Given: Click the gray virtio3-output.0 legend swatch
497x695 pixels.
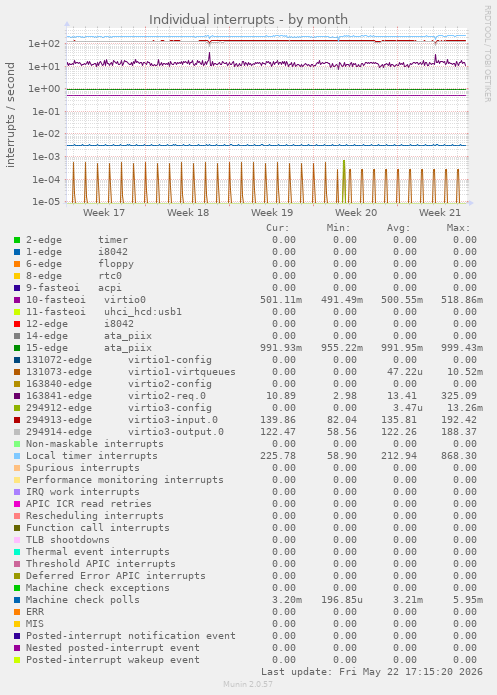Looking at the screenshot, I should pyautogui.click(x=17, y=432).
